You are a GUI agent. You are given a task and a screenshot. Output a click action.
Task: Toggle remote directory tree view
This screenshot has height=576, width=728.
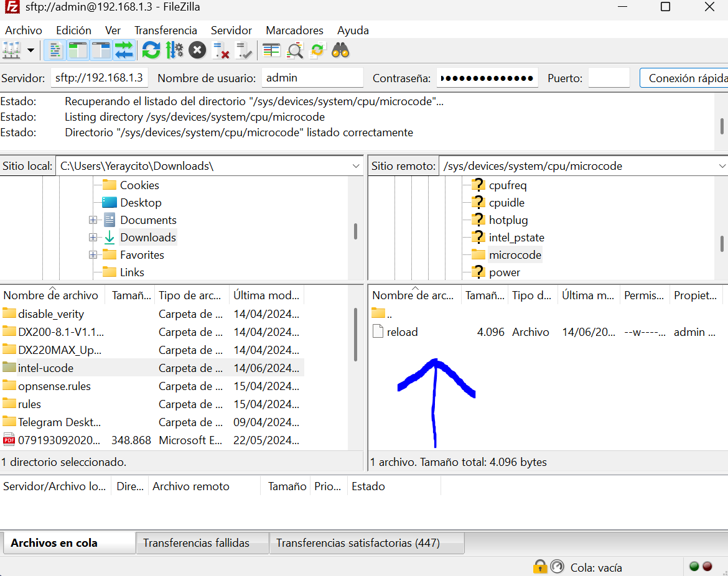pyautogui.click(x=101, y=50)
